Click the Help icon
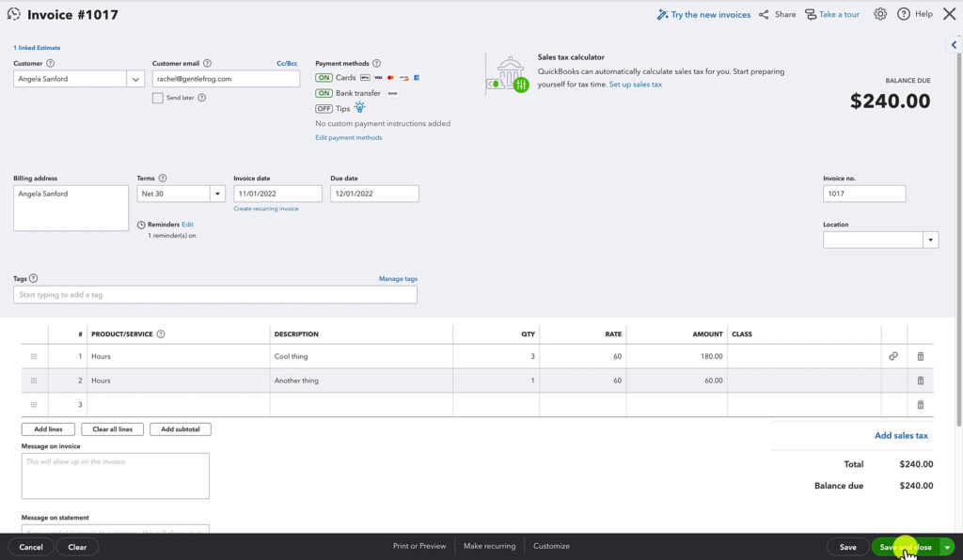 pyautogui.click(x=904, y=14)
